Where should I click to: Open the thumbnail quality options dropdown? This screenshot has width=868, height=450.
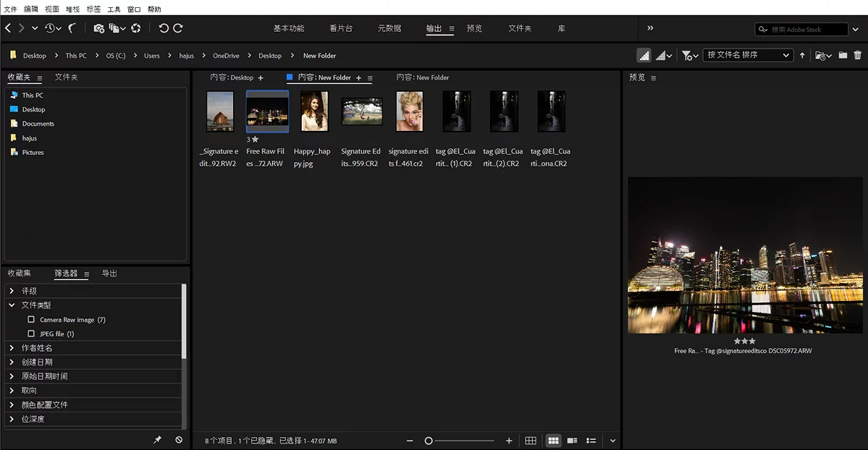tap(664, 56)
